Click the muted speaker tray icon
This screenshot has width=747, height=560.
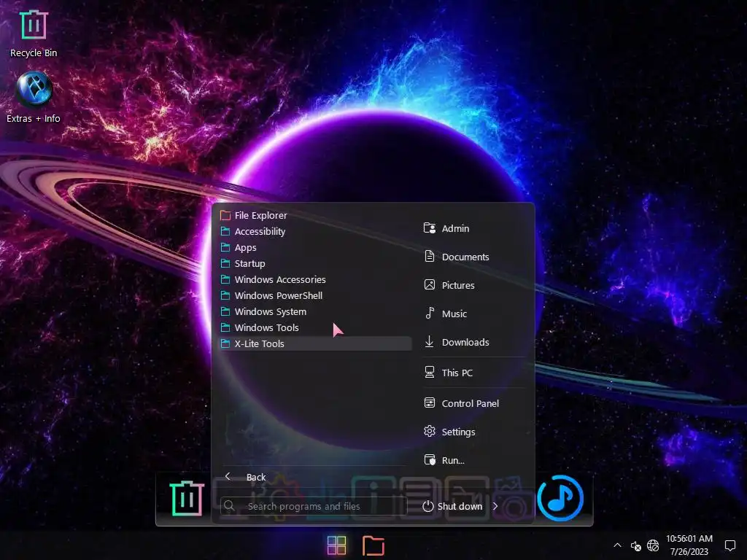click(635, 545)
